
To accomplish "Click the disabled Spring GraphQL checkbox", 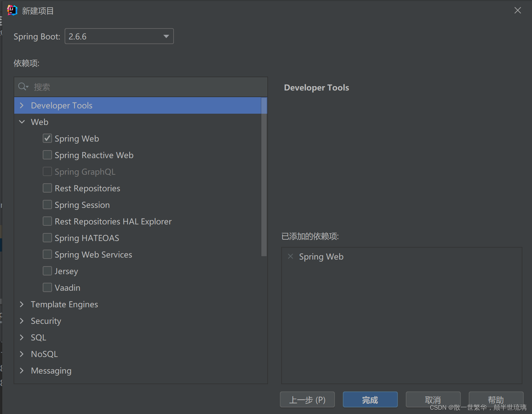I will (47, 171).
